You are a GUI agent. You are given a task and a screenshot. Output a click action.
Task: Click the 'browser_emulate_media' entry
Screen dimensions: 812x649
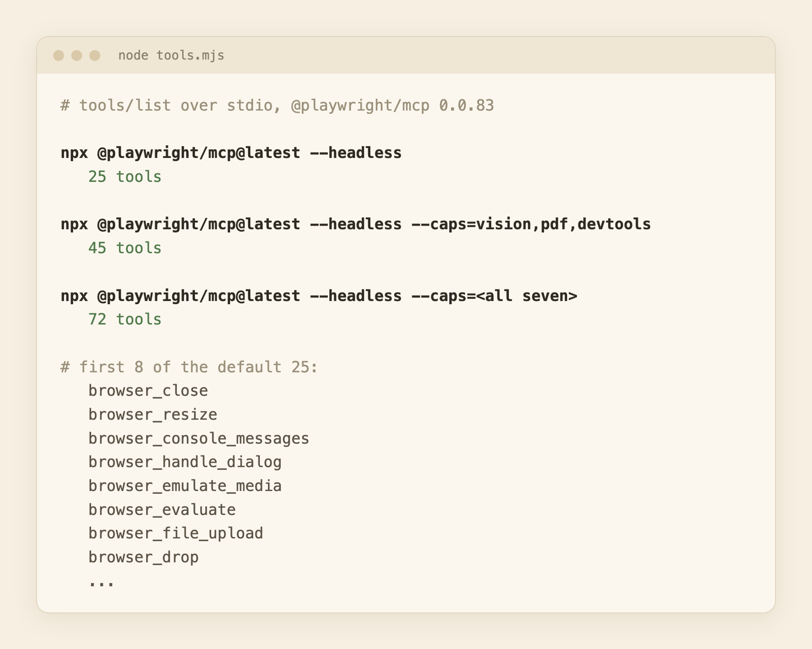click(185, 486)
